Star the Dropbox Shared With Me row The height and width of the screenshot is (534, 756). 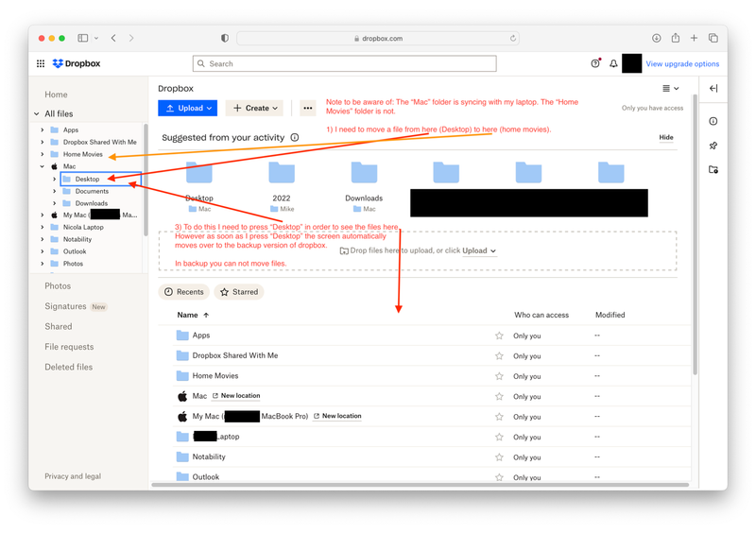(499, 355)
